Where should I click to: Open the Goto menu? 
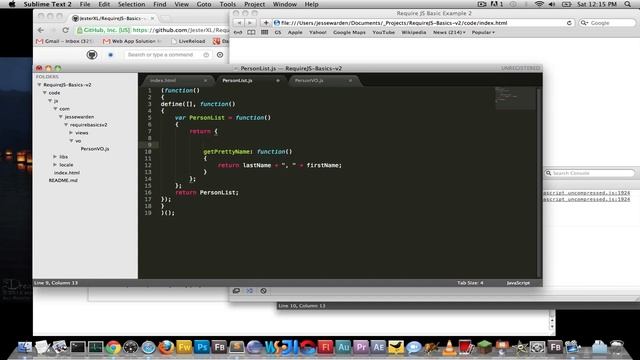click(204, 4)
